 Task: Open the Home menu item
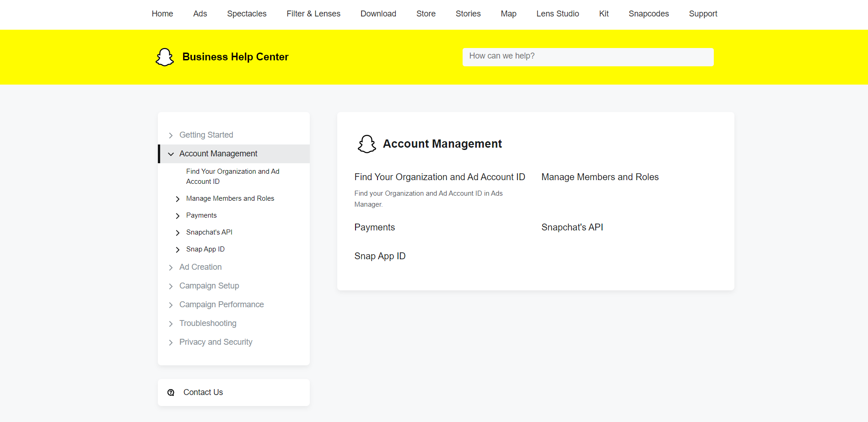pyautogui.click(x=162, y=14)
